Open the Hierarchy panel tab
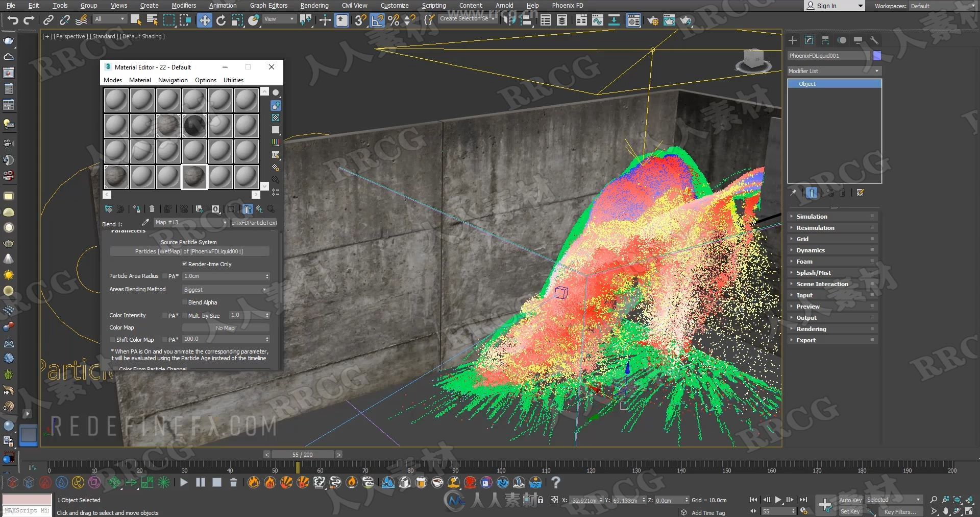Image resolution: width=980 pixels, height=517 pixels. coord(825,40)
